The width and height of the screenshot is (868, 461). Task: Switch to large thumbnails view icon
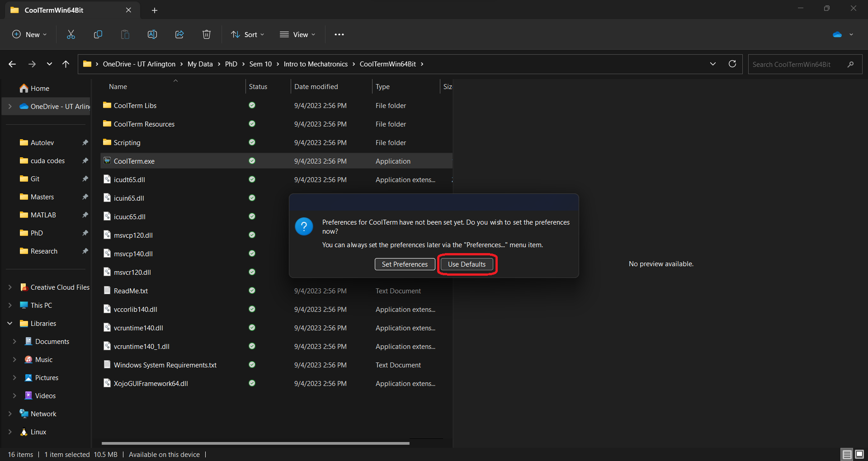pyautogui.click(x=859, y=454)
